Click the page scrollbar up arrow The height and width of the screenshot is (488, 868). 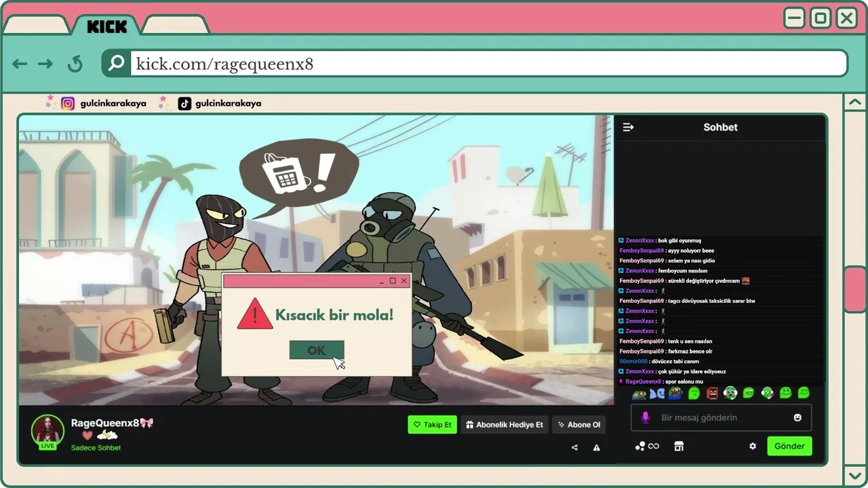click(854, 103)
